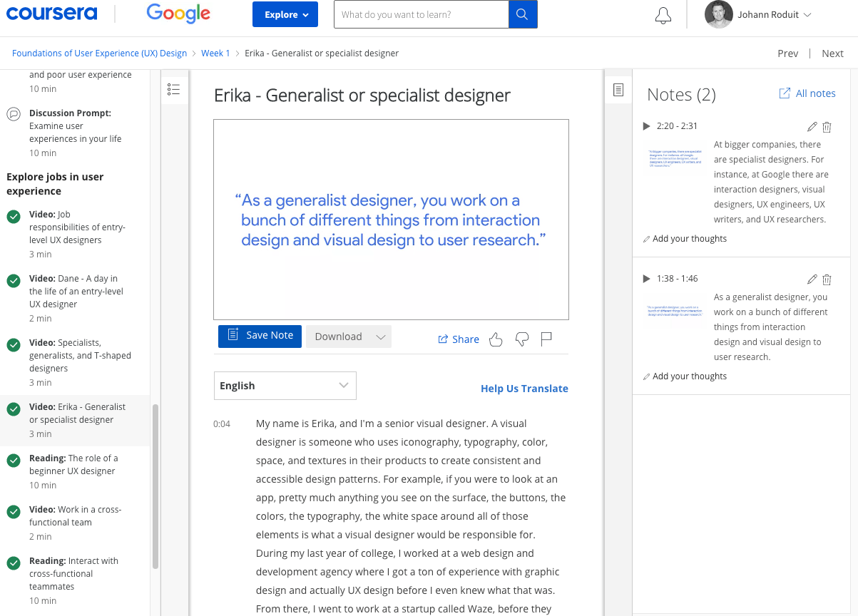Click the Google logo

pos(178,14)
